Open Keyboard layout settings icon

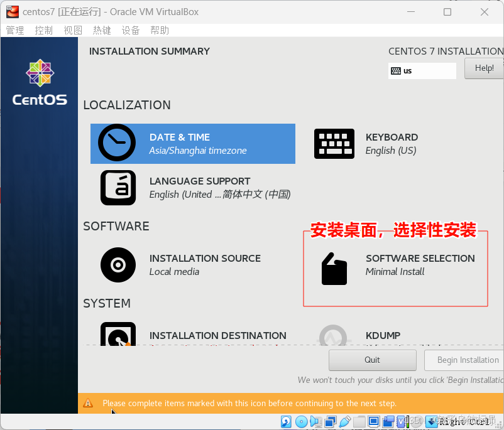(x=334, y=144)
